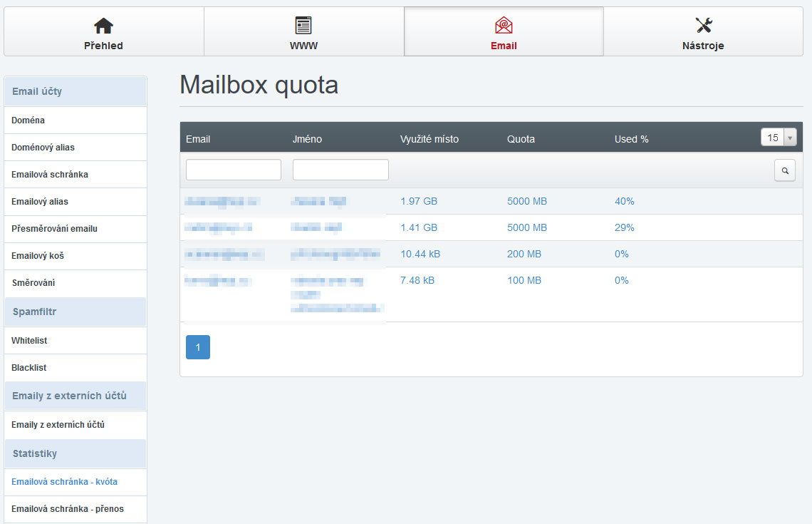812x524 pixels.
Task: Focus the Jméno filter text box
Action: pyautogui.click(x=340, y=170)
